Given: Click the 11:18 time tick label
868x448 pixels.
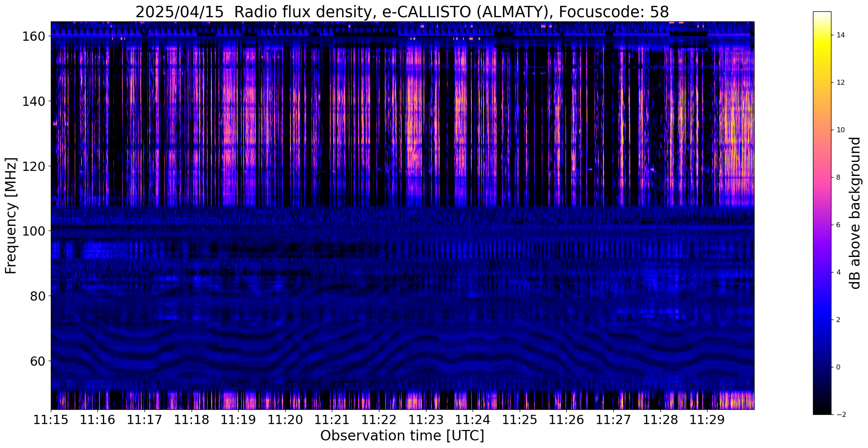Looking at the screenshot, I should click(x=192, y=420).
